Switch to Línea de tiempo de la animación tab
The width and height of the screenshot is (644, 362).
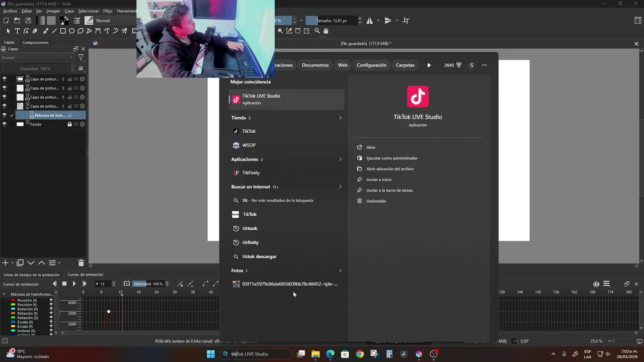pos(32,275)
